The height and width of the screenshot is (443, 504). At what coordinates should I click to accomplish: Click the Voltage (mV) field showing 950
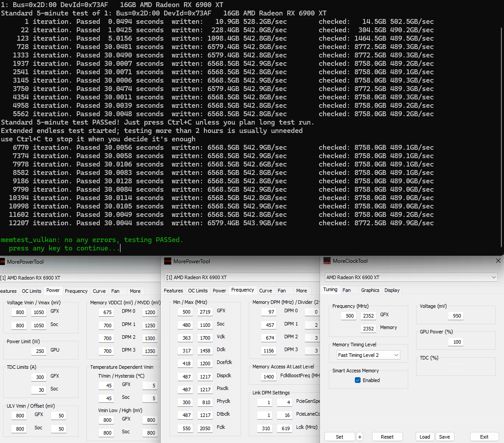click(456, 316)
